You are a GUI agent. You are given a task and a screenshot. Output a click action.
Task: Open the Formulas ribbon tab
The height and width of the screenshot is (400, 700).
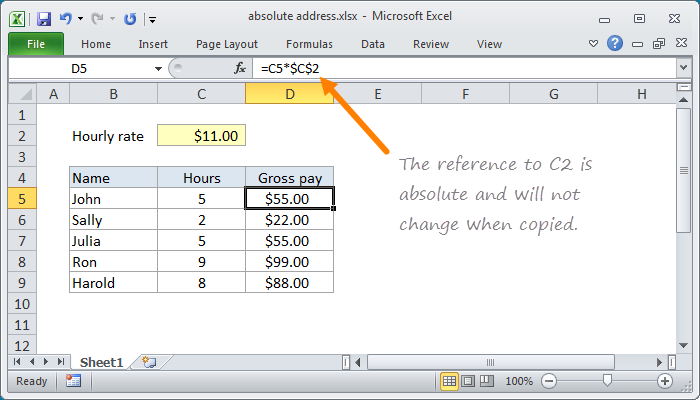(x=309, y=44)
